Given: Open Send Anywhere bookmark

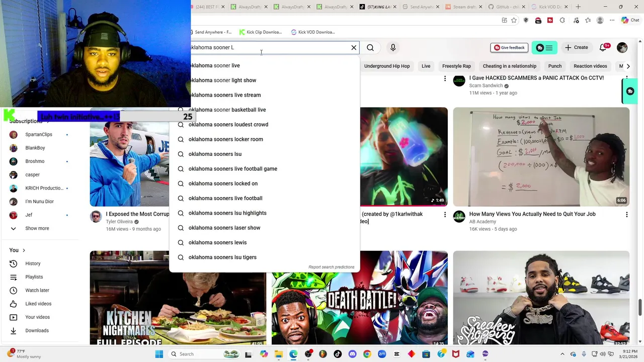Looking at the screenshot, I should (211, 32).
